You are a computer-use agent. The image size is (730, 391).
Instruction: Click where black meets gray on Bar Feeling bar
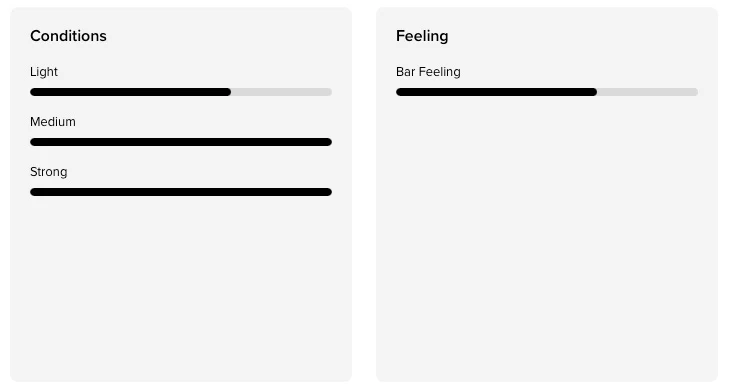(596, 92)
